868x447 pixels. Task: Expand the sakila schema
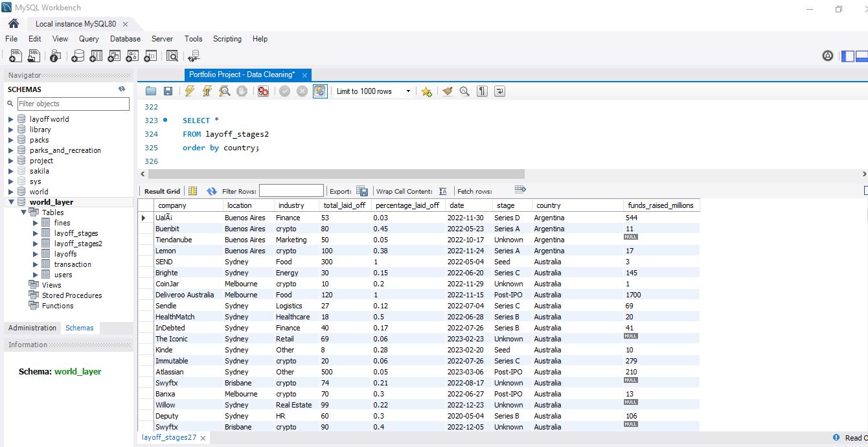pos(10,171)
